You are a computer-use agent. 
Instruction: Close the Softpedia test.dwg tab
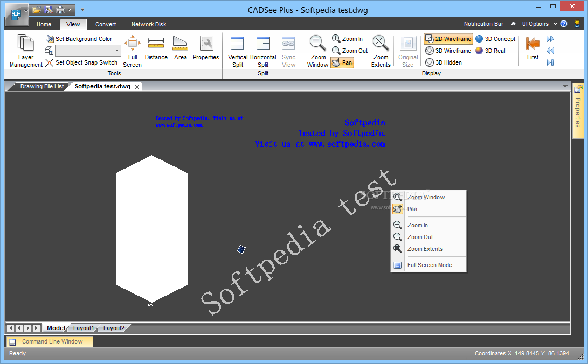(137, 87)
